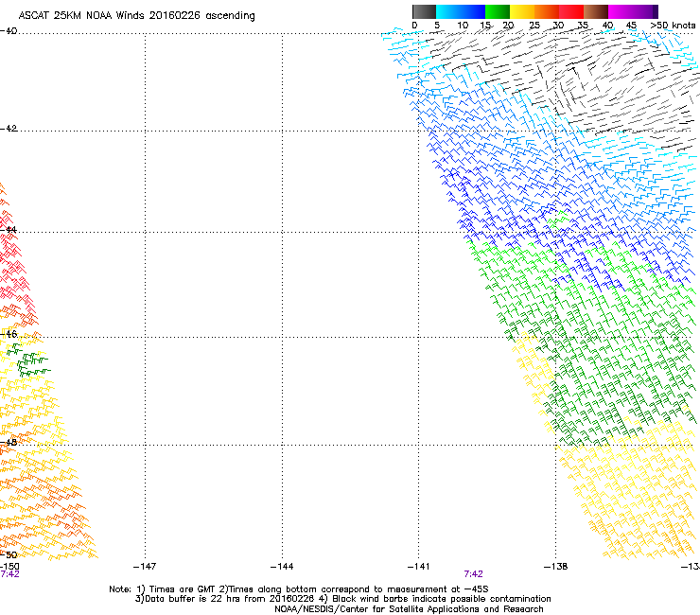This screenshot has width=700, height=615.
Task: Click the -46 latitude axis label
Action: pos(9,335)
